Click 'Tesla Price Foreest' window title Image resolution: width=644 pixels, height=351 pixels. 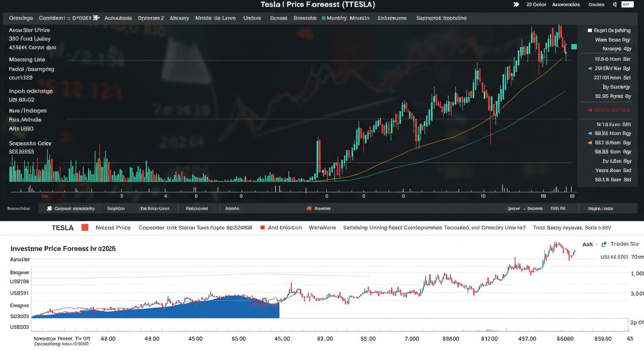click(x=318, y=5)
